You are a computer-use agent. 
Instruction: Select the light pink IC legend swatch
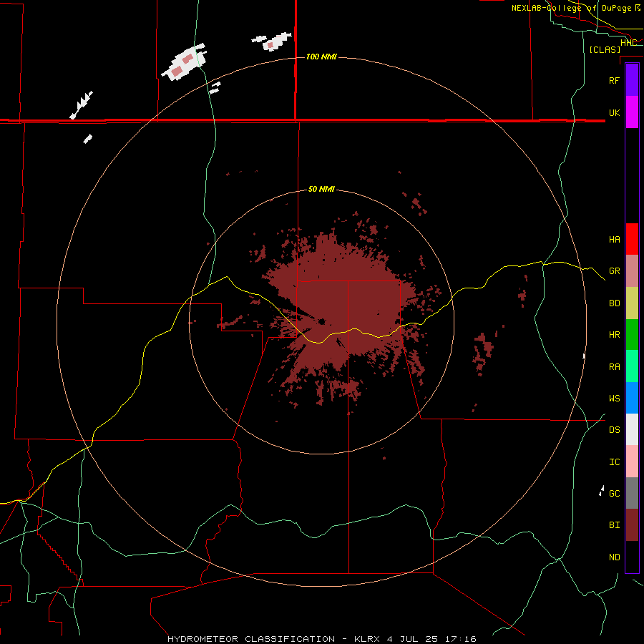click(632, 462)
